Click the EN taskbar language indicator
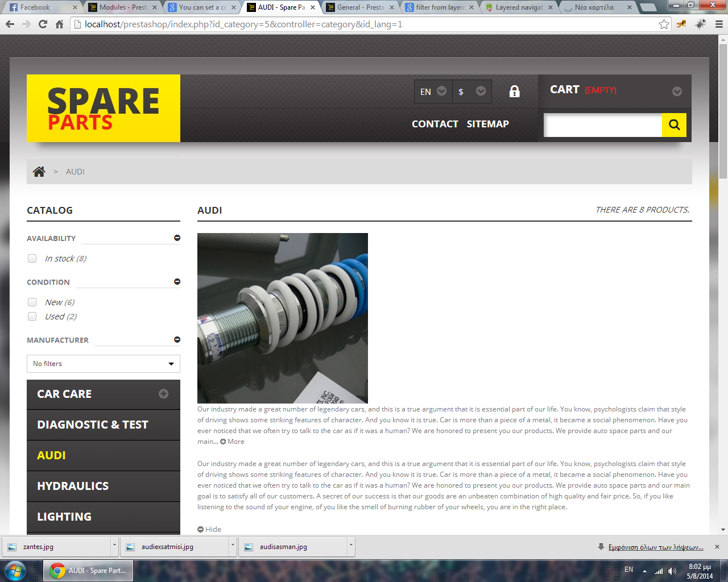Viewport: 728px width, 582px height. point(628,569)
